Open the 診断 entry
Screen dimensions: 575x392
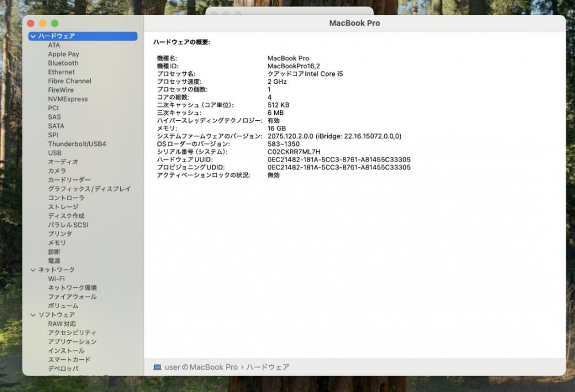pos(54,252)
